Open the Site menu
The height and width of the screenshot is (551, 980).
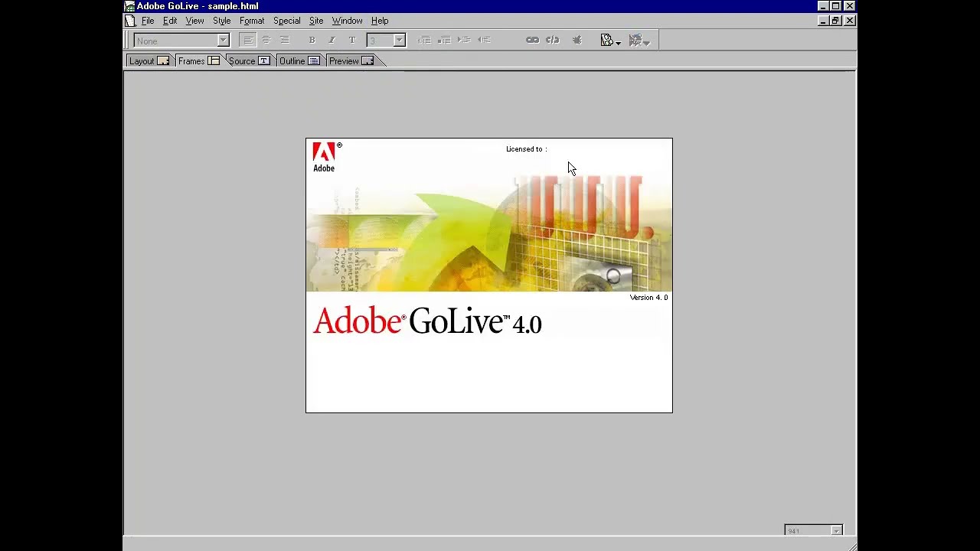coord(316,21)
